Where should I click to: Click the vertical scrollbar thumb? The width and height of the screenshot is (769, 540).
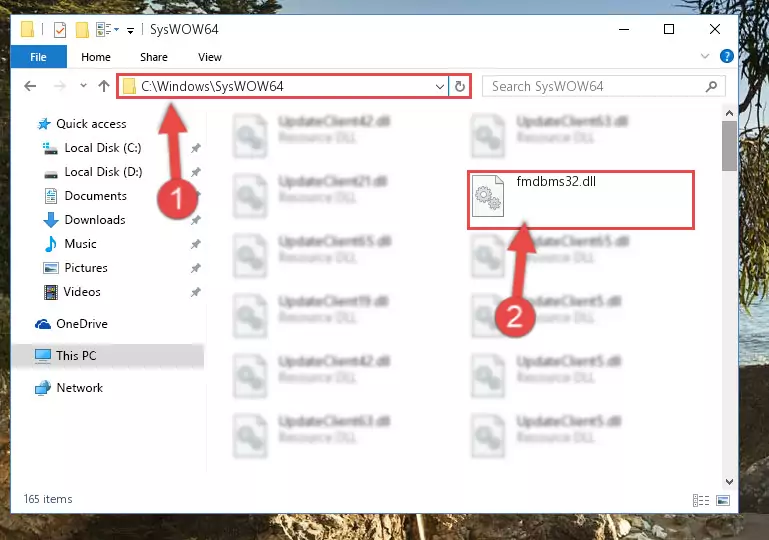click(729, 146)
